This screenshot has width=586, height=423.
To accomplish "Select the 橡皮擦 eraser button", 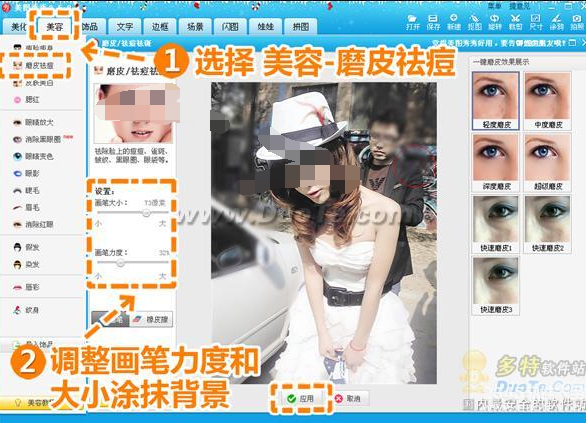I will [x=151, y=319].
